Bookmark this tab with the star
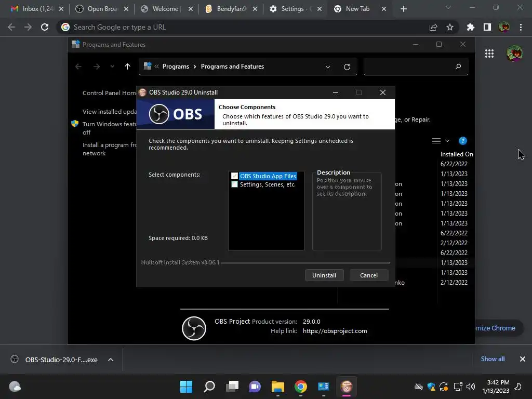 (x=450, y=27)
